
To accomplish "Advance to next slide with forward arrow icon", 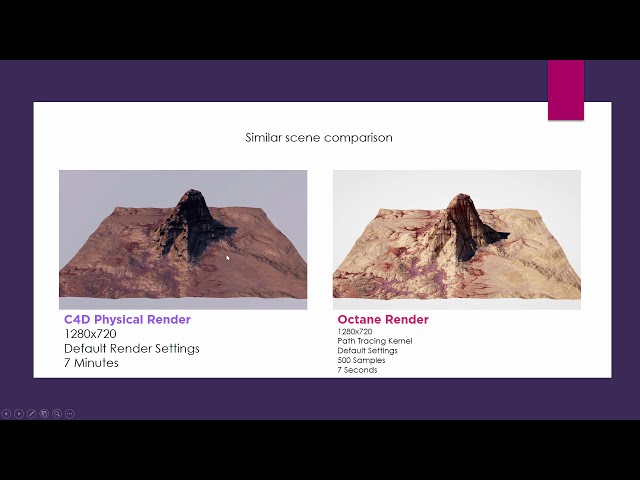I will tap(19, 413).
